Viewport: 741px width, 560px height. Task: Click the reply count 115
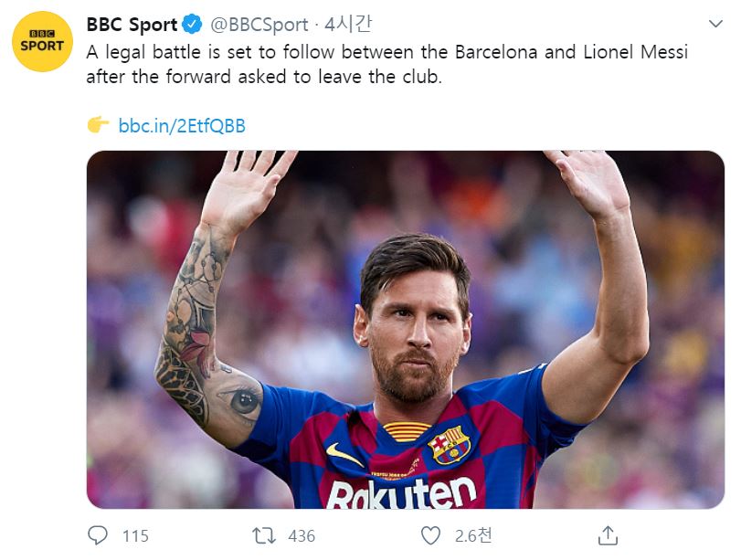click(135, 536)
